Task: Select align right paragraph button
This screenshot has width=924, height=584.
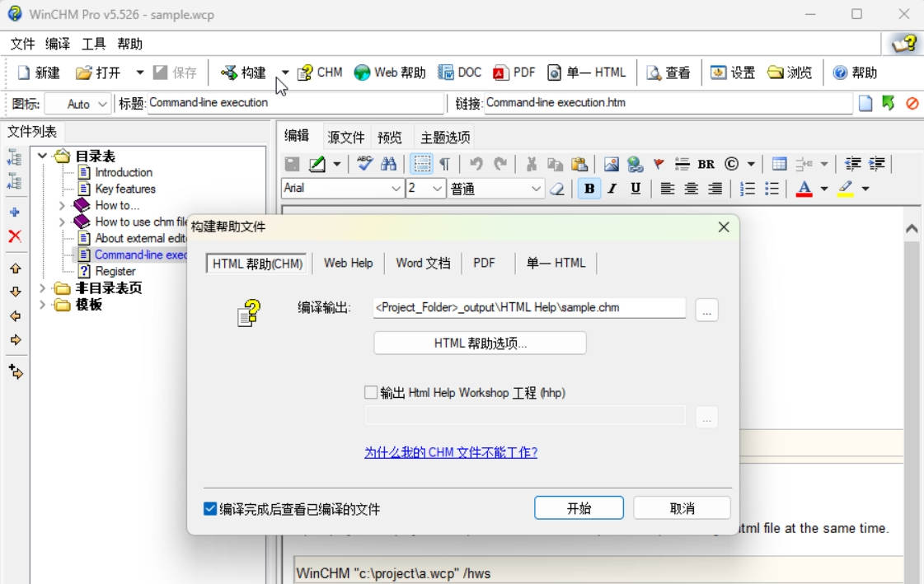Action: pyautogui.click(x=715, y=189)
